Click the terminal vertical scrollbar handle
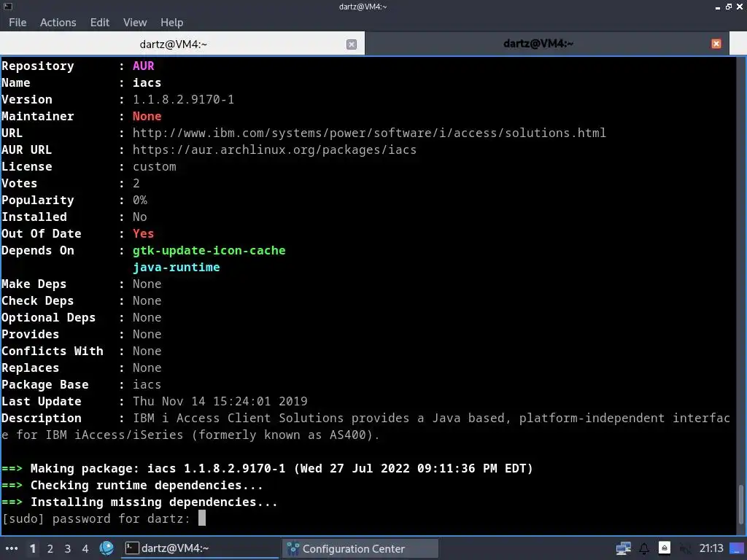 click(x=741, y=505)
